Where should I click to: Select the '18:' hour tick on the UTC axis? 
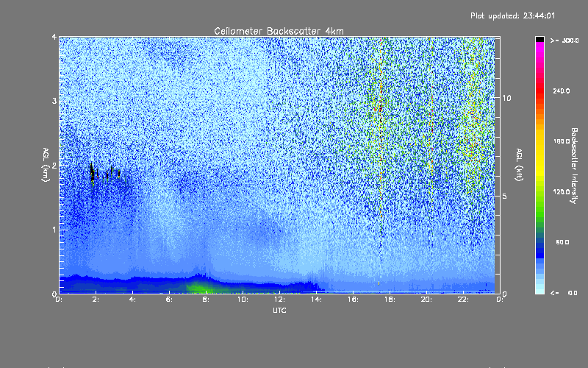(x=390, y=300)
